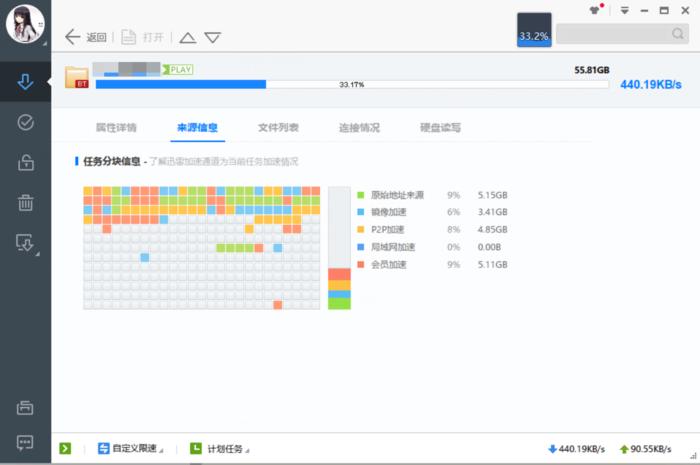Click the orange 会员加速 legend swatch
The width and height of the screenshot is (700, 465).
(x=361, y=264)
